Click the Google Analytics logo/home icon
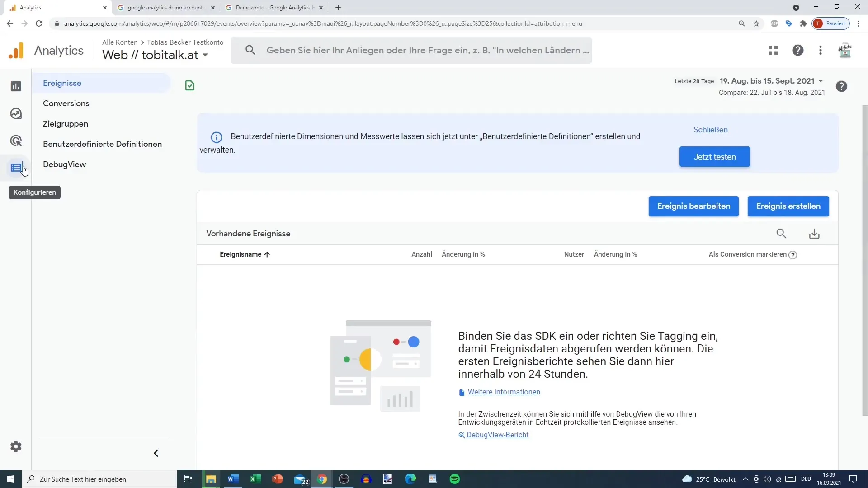 pyautogui.click(x=16, y=50)
